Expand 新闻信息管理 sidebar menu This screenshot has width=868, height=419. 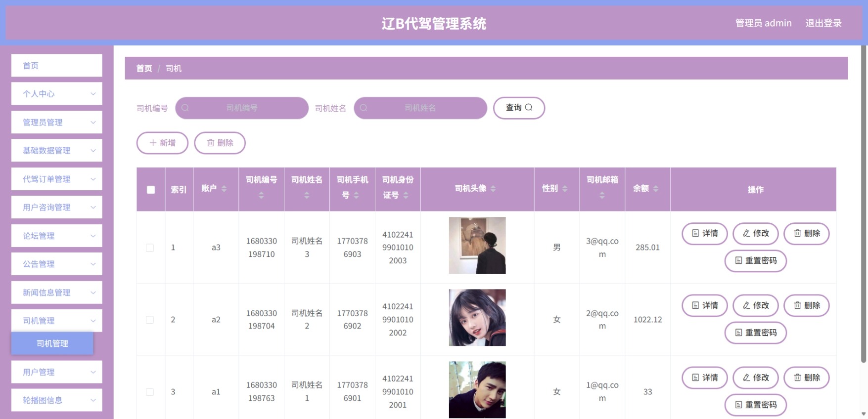click(57, 293)
